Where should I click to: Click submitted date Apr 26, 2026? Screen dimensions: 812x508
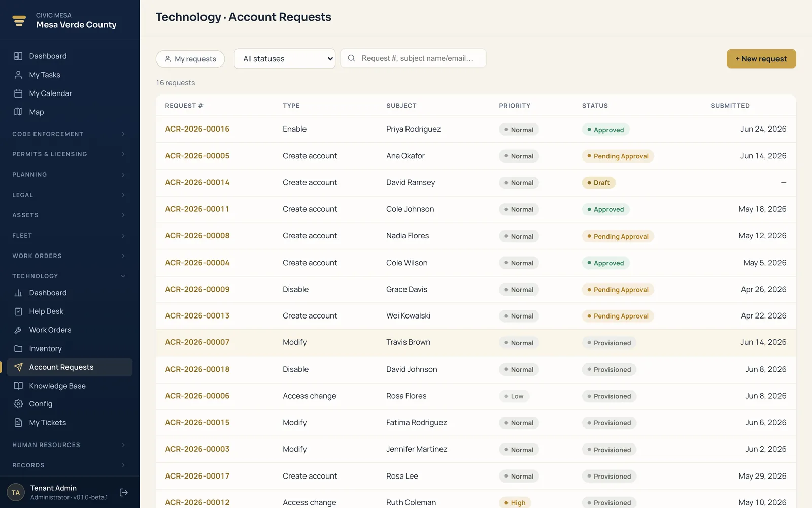click(763, 289)
